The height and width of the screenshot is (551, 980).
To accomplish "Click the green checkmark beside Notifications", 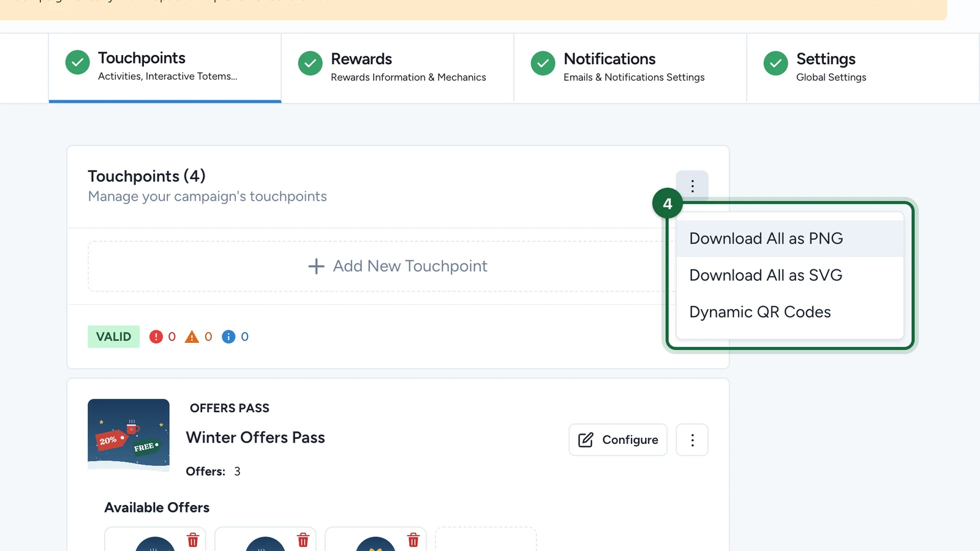I will click(x=543, y=63).
